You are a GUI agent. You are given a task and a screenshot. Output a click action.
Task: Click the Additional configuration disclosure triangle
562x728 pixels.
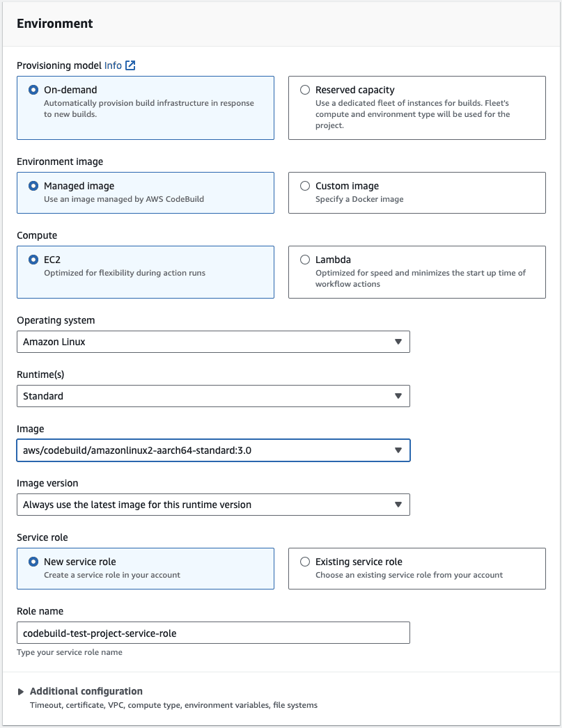[21, 692]
